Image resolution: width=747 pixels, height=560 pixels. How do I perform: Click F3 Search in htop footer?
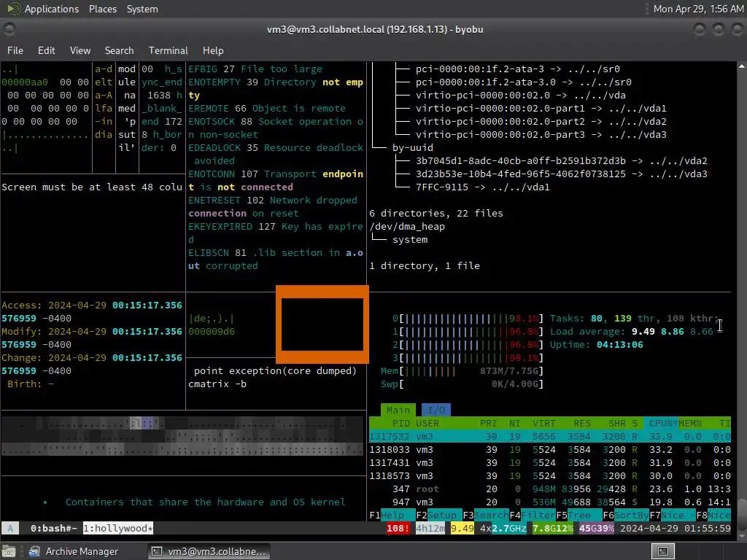tap(485, 516)
